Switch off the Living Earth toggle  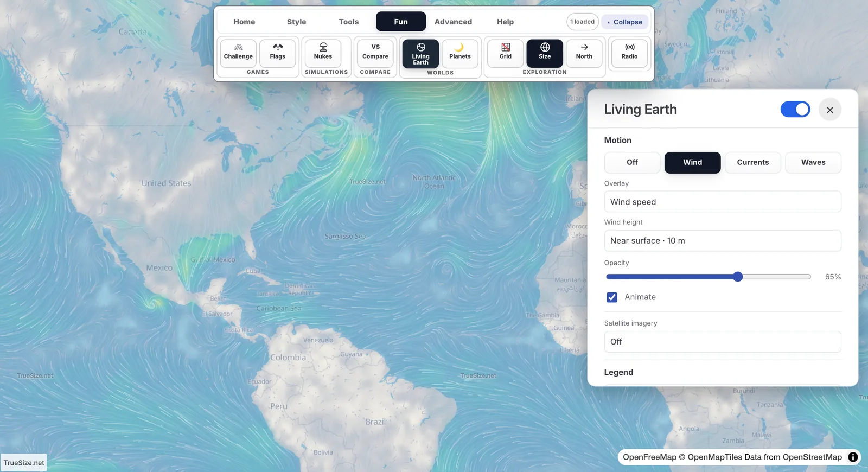tap(795, 109)
